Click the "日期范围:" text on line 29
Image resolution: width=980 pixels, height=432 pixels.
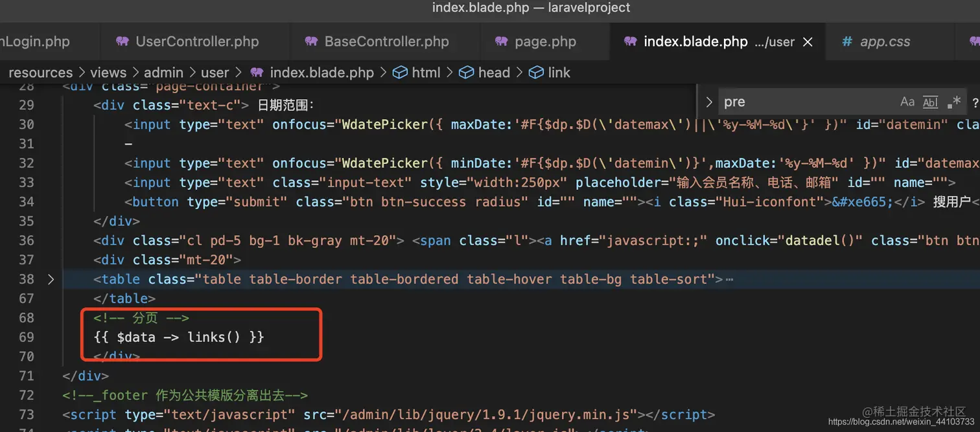pyautogui.click(x=286, y=105)
